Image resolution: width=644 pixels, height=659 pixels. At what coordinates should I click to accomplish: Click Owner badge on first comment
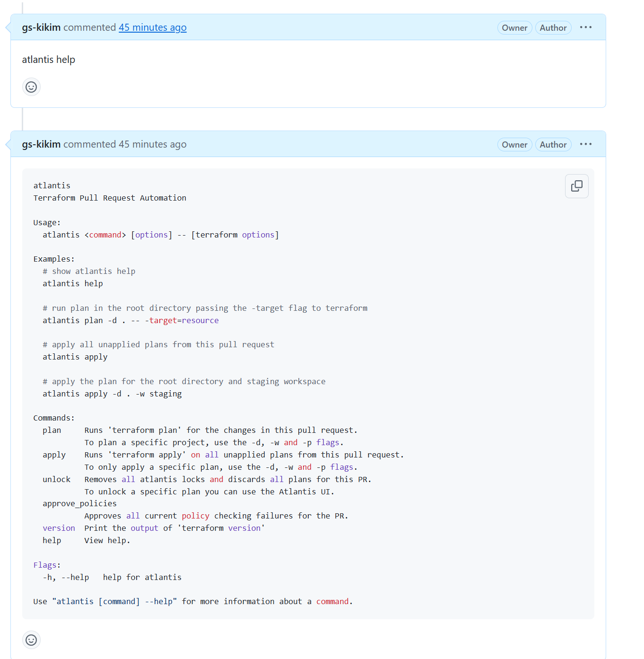[x=514, y=28]
